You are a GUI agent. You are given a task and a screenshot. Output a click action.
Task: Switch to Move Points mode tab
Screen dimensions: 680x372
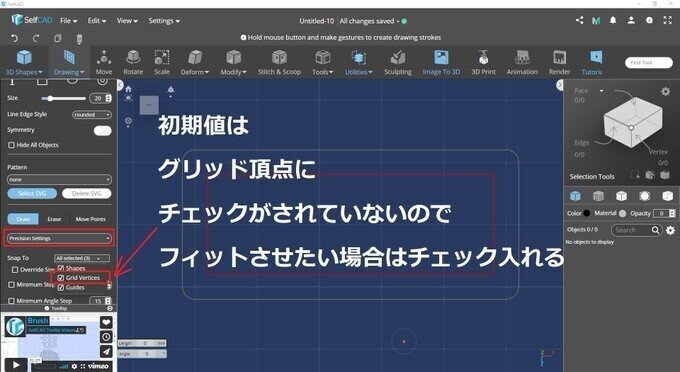click(91, 219)
